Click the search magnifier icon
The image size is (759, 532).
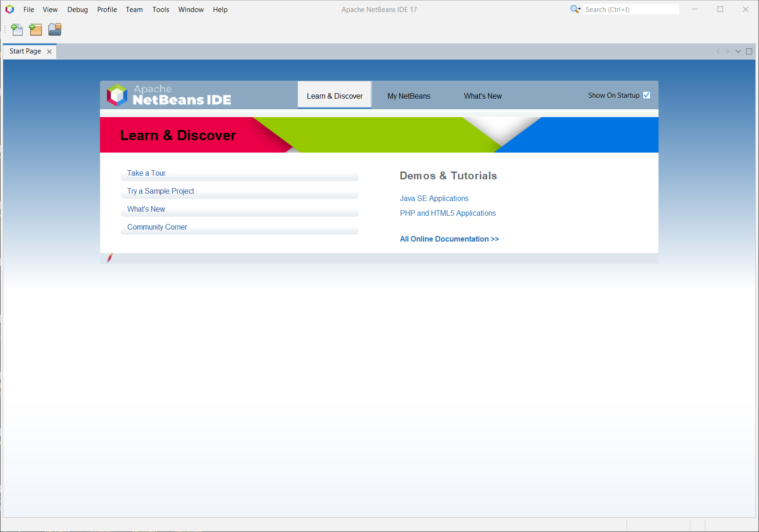pos(575,9)
